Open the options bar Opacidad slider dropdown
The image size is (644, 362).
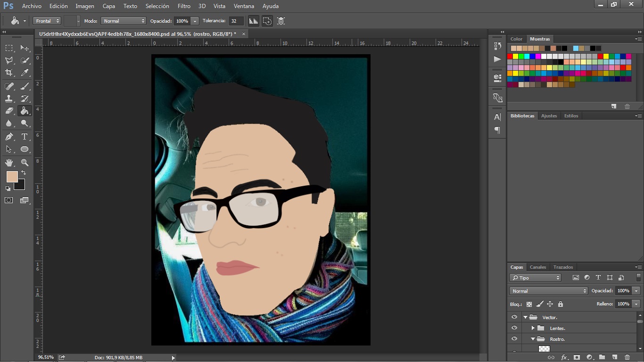tap(195, 21)
